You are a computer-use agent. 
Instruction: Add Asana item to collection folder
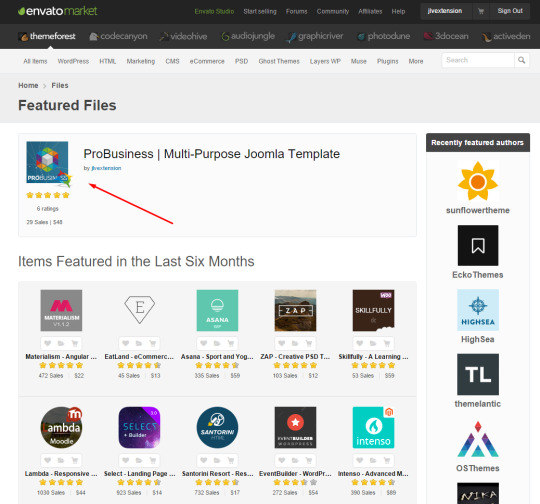pos(217,343)
